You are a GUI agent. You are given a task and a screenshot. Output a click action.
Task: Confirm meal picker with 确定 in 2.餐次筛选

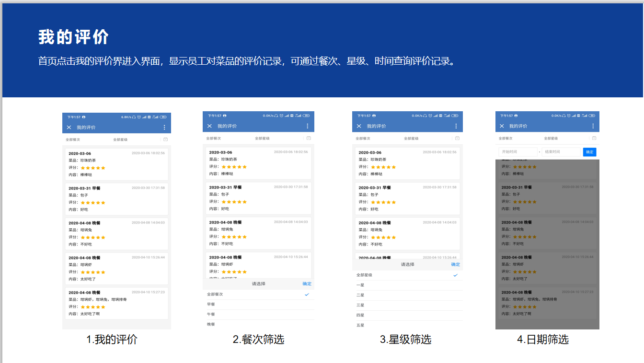(x=307, y=284)
